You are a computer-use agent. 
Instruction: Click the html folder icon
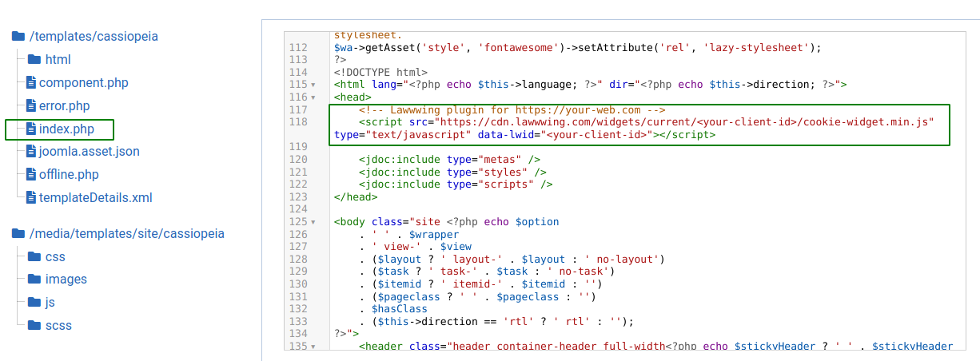(34, 59)
